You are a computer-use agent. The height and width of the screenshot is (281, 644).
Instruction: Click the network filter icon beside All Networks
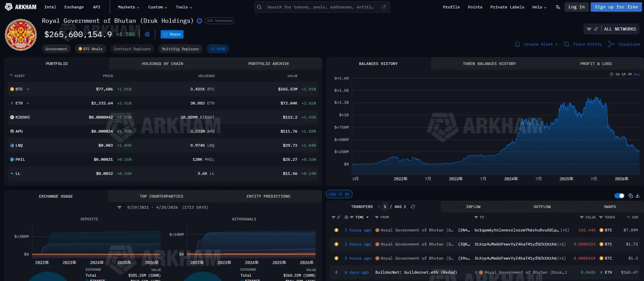coord(589,29)
